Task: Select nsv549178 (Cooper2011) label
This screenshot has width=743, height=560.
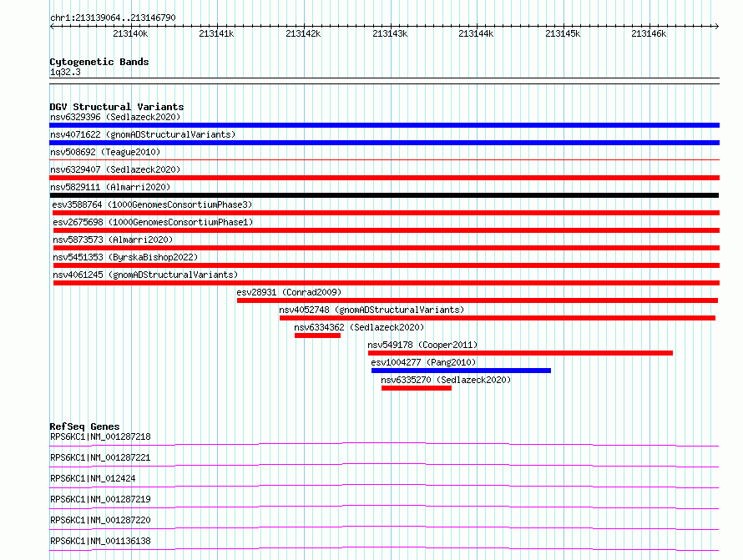Action: point(422,345)
